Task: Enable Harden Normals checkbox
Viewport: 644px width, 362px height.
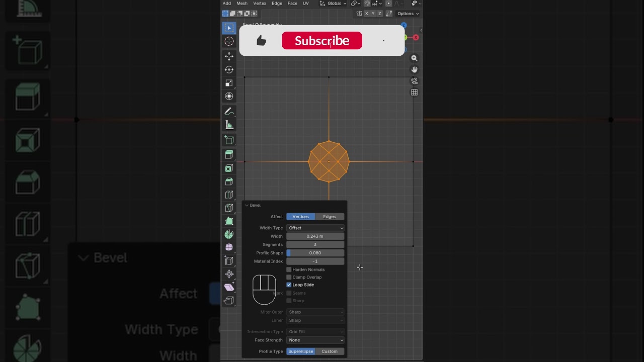Action: 289,269
